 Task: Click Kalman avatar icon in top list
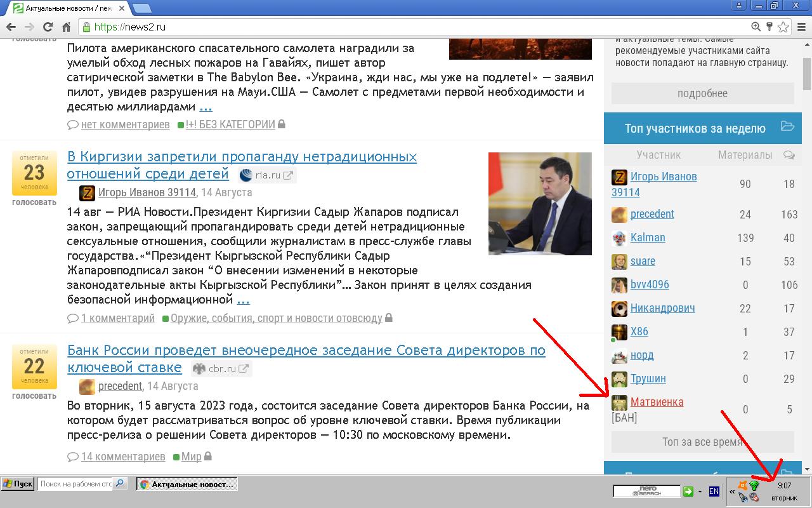coord(619,238)
